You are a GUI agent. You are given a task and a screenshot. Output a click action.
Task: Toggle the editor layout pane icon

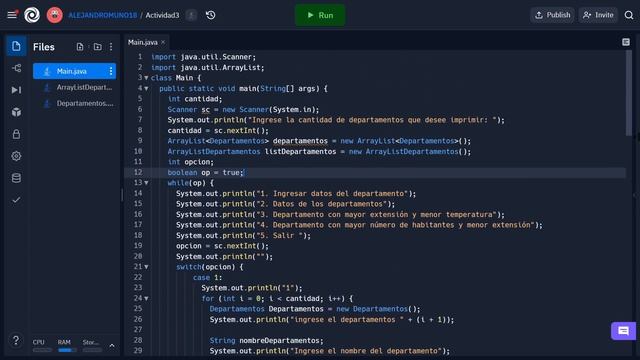click(626, 42)
